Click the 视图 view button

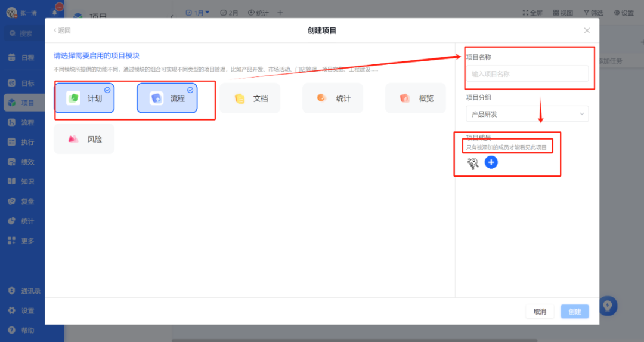coord(563,13)
